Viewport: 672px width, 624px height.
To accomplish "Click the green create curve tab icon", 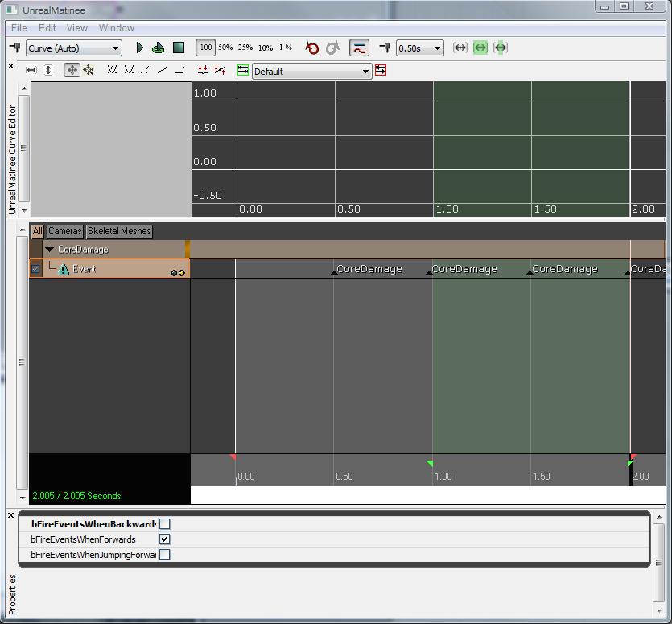I will pyautogui.click(x=243, y=70).
